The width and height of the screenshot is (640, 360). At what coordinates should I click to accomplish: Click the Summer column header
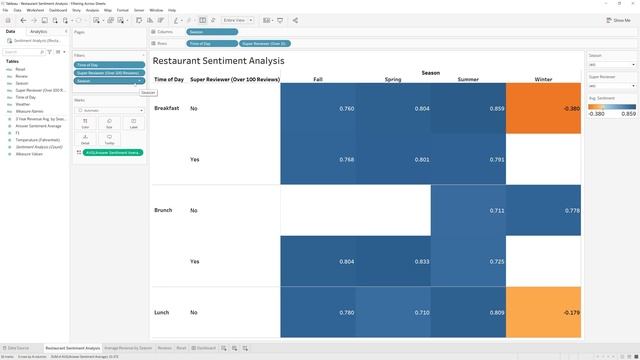468,79
